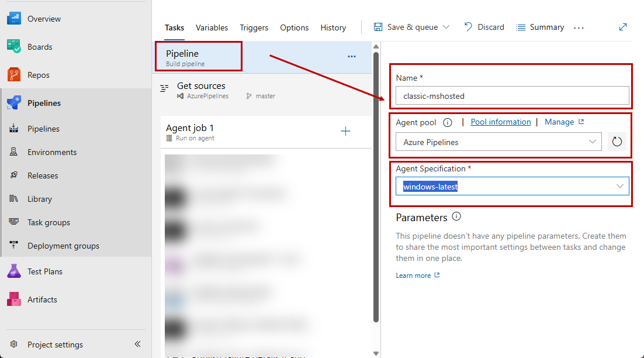Open the Deployment groups icon
Screen dimensions: 644x358
(13, 245)
